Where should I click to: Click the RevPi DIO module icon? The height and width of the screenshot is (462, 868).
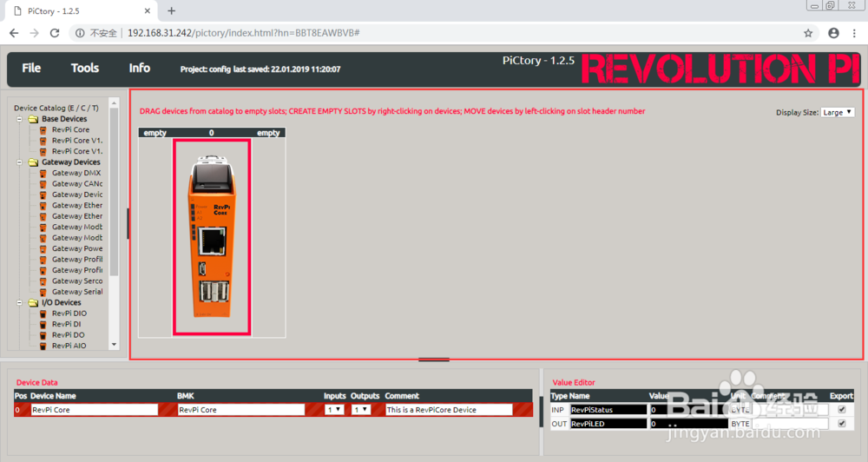pyautogui.click(x=43, y=313)
